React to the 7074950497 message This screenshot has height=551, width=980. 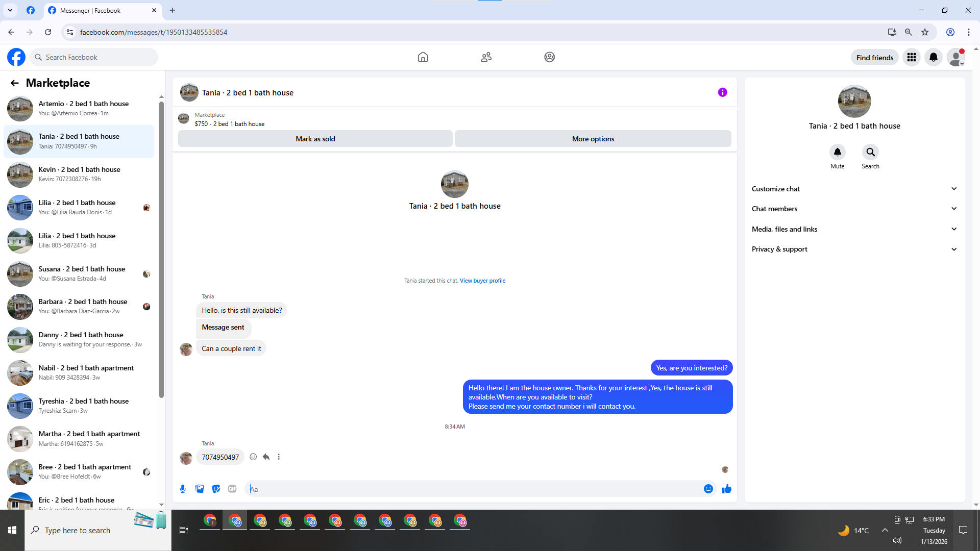click(x=253, y=457)
